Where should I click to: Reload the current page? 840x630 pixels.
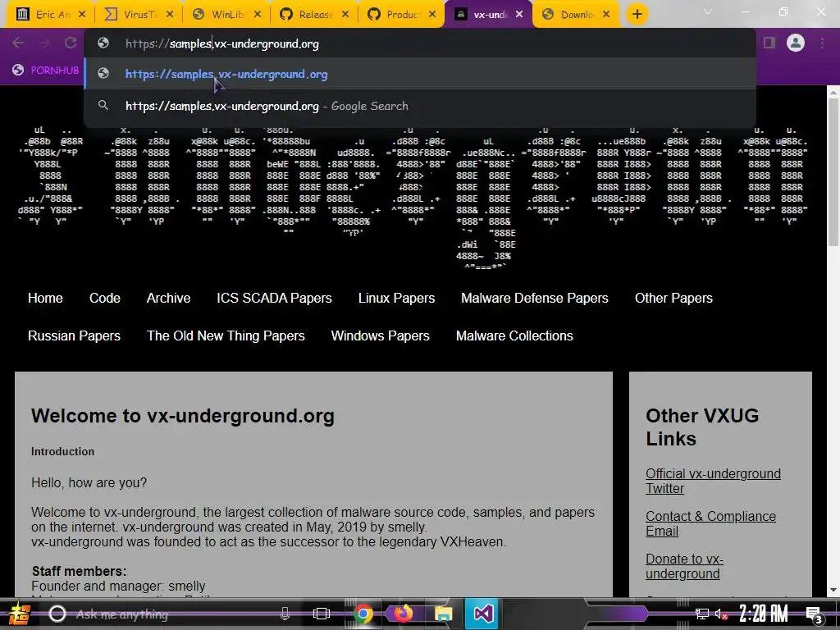pyautogui.click(x=71, y=43)
